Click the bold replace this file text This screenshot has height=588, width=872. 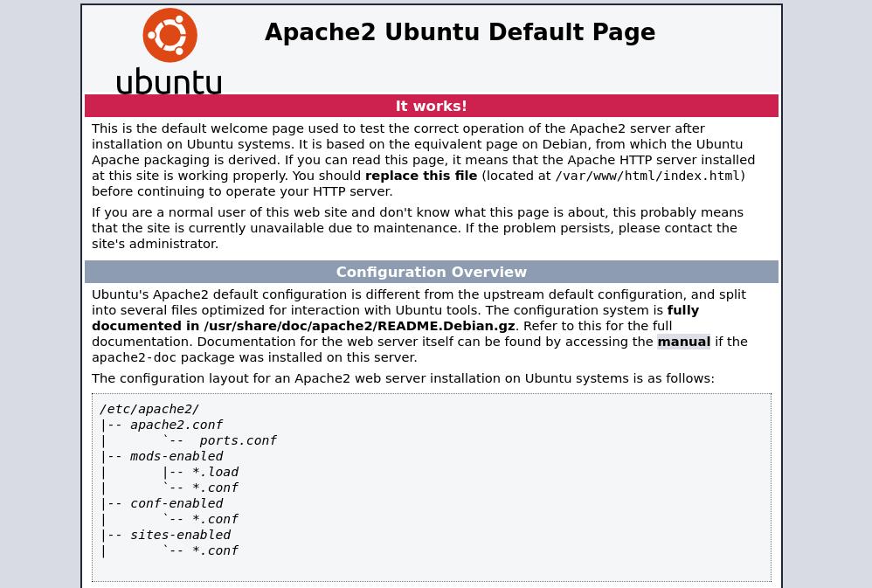421,176
